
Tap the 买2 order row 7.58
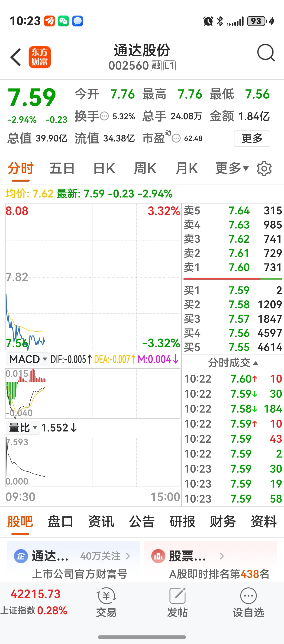click(233, 305)
